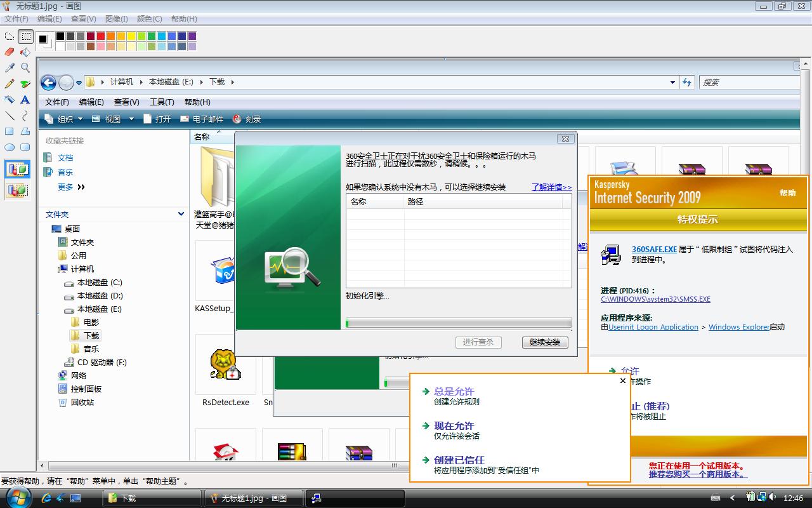The height and width of the screenshot is (508, 812).
Task: Select the Brush tool in Paint
Action: point(25,84)
